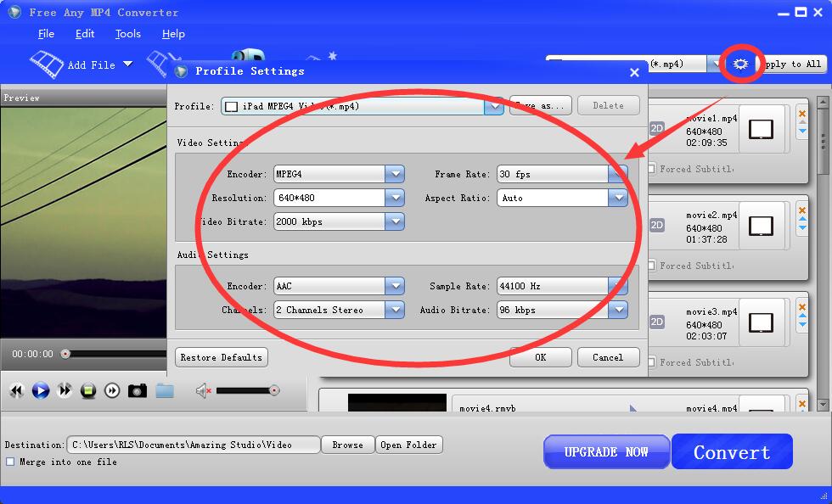Image resolution: width=832 pixels, height=504 pixels.
Task: Open the Tools menu
Action: point(128,34)
